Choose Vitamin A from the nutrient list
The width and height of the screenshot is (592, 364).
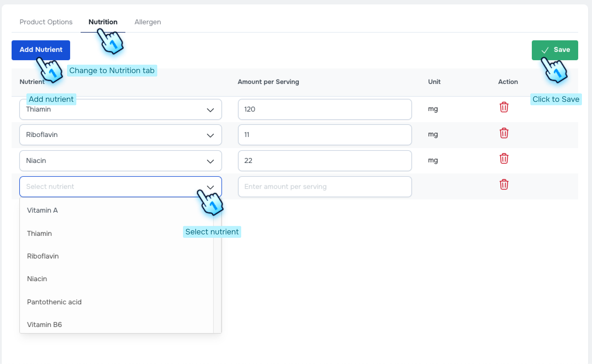42,210
